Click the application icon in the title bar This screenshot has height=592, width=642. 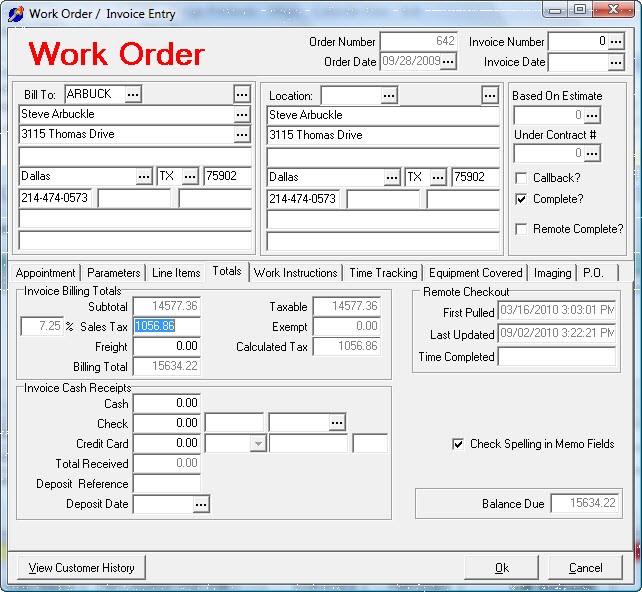(16, 14)
